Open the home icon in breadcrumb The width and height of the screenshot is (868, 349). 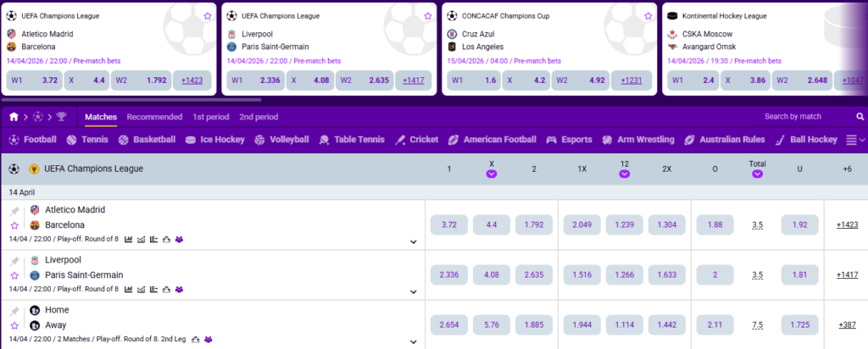point(14,117)
